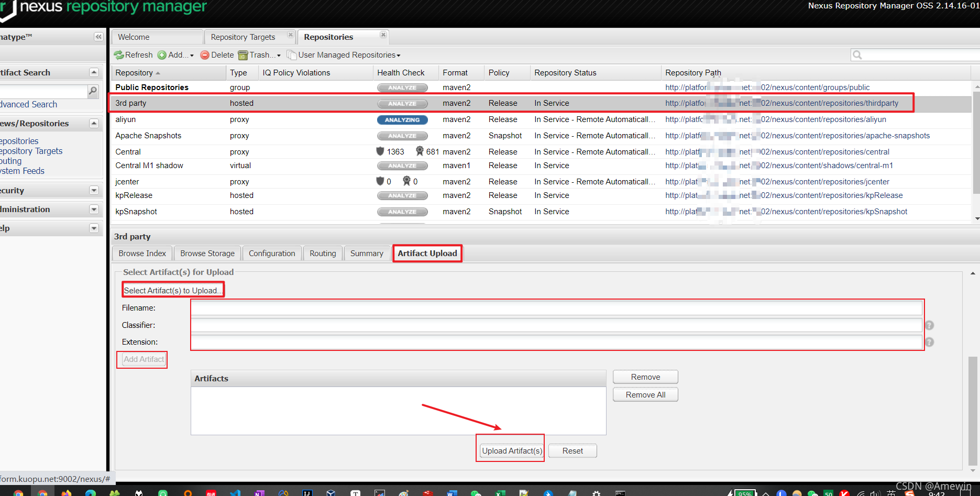980x496 pixels.
Task: Click the Delete toolbar button
Action: (217, 55)
